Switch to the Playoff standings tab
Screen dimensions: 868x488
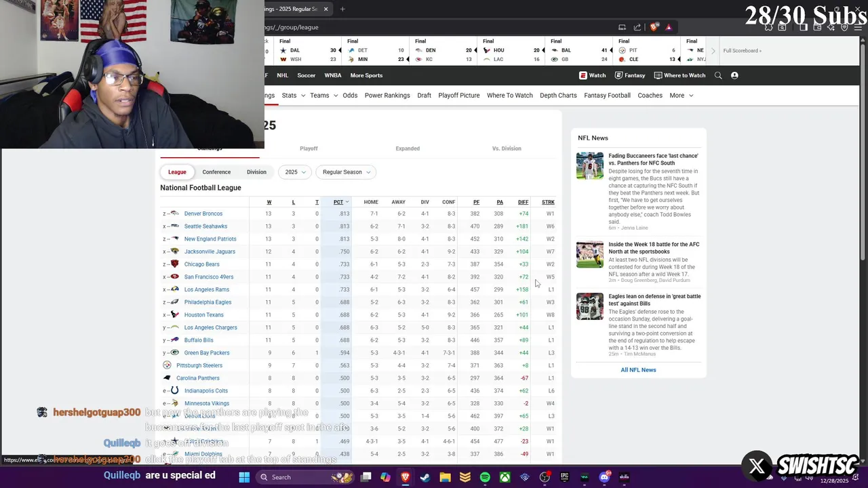point(309,148)
